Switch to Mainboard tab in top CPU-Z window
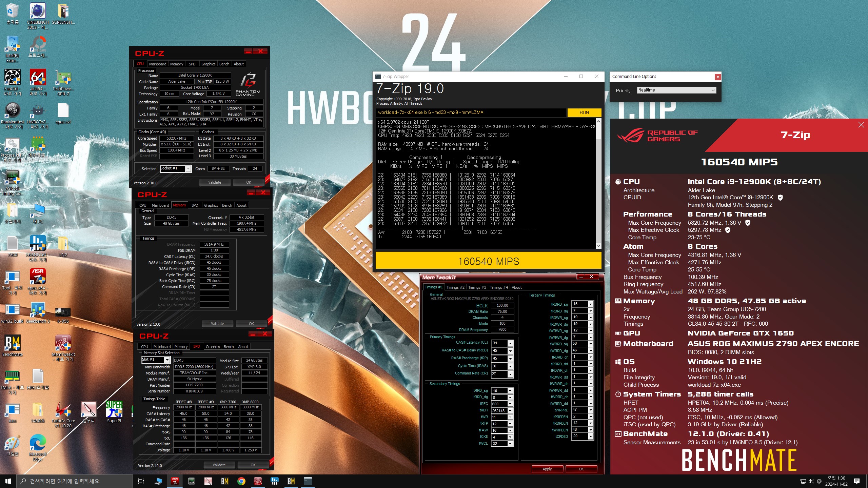The width and height of the screenshot is (868, 488). [158, 64]
